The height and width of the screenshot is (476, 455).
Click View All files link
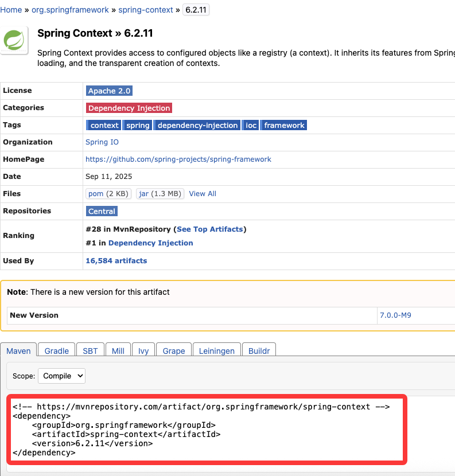point(203,194)
